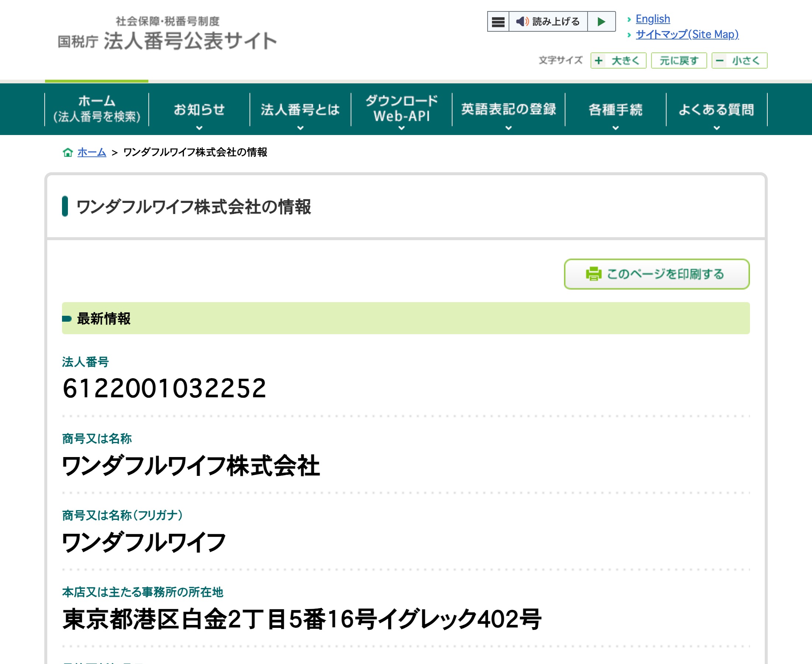Click the speaker 読み上げる read-aloud button
This screenshot has height=664, width=812.
coord(548,21)
